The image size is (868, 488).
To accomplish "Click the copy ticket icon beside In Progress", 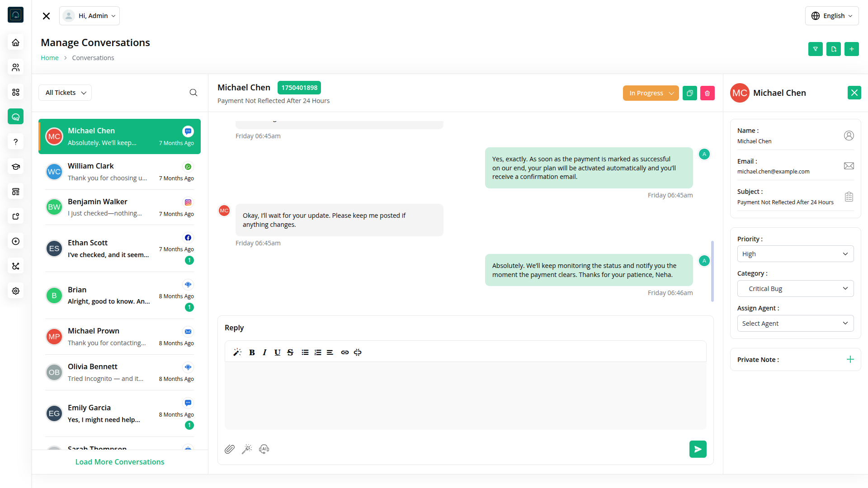I will [x=689, y=93].
